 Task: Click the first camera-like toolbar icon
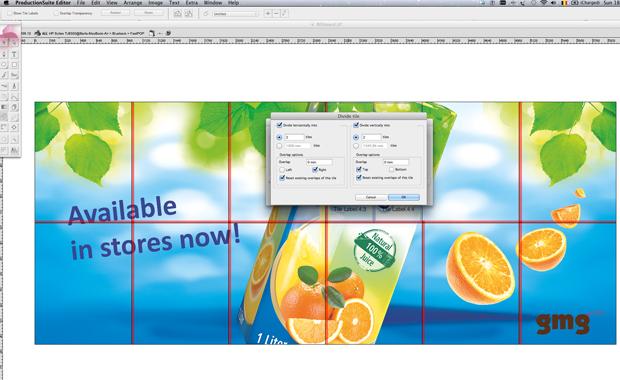pos(178,13)
